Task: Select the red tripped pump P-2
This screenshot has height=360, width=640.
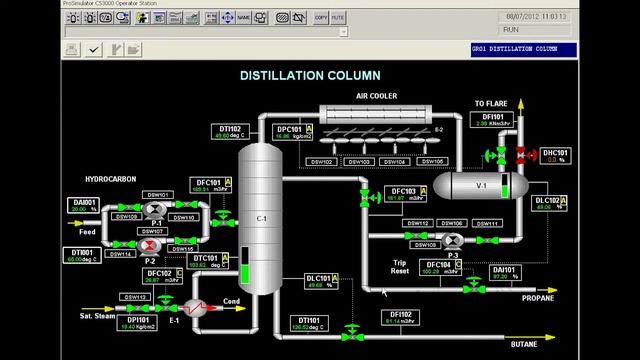Action: (149, 246)
